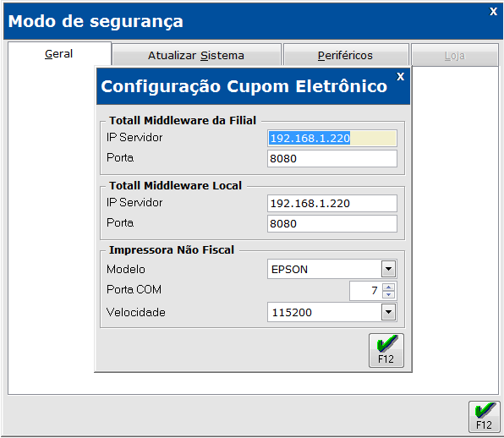Image resolution: width=504 pixels, height=438 pixels.
Task: Open the Modelo printer dropdown
Action: tap(389, 269)
